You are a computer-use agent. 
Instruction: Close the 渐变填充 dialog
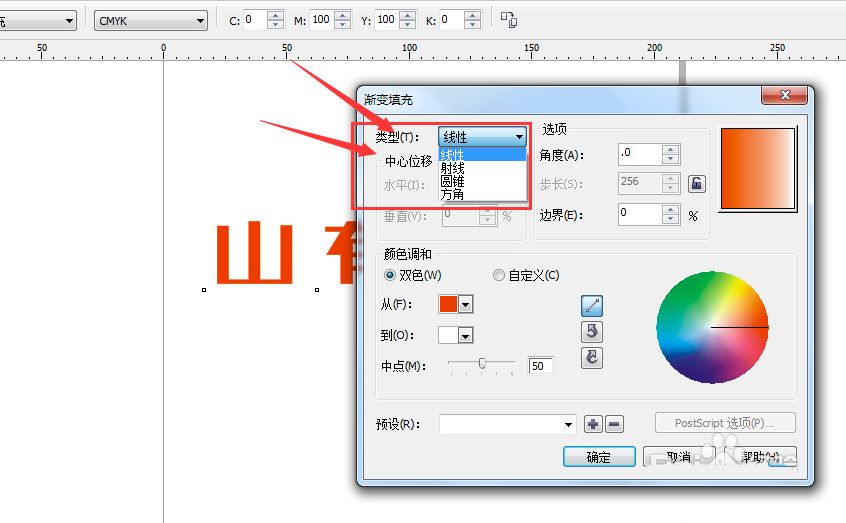pyautogui.click(x=784, y=95)
